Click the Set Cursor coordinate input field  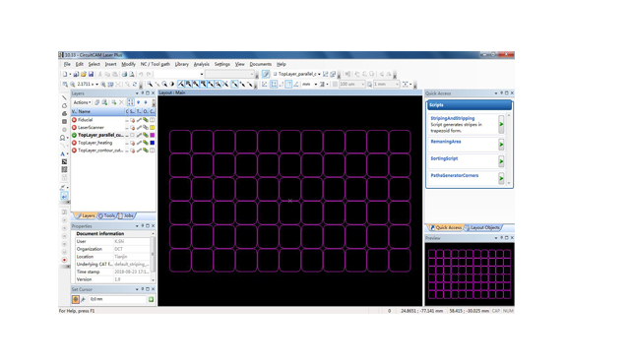point(117,299)
